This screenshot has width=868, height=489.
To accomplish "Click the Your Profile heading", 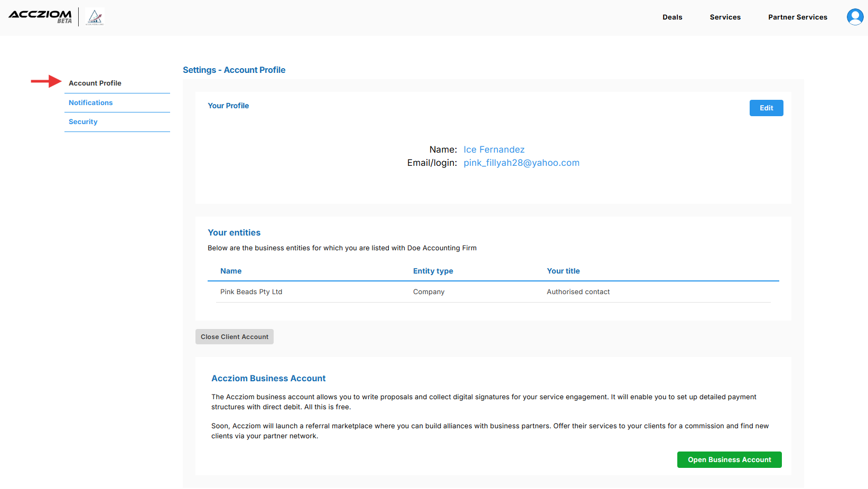I will pos(228,106).
